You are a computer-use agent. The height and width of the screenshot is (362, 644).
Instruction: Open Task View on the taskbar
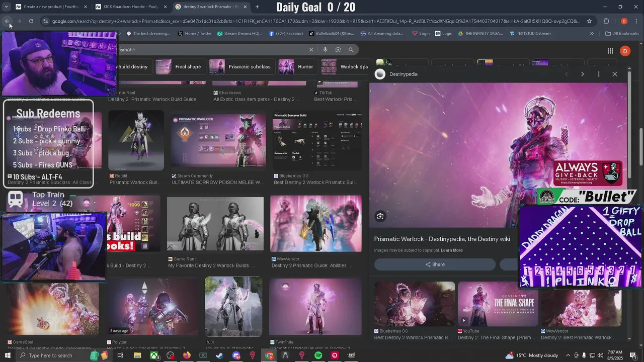coord(120,355)
